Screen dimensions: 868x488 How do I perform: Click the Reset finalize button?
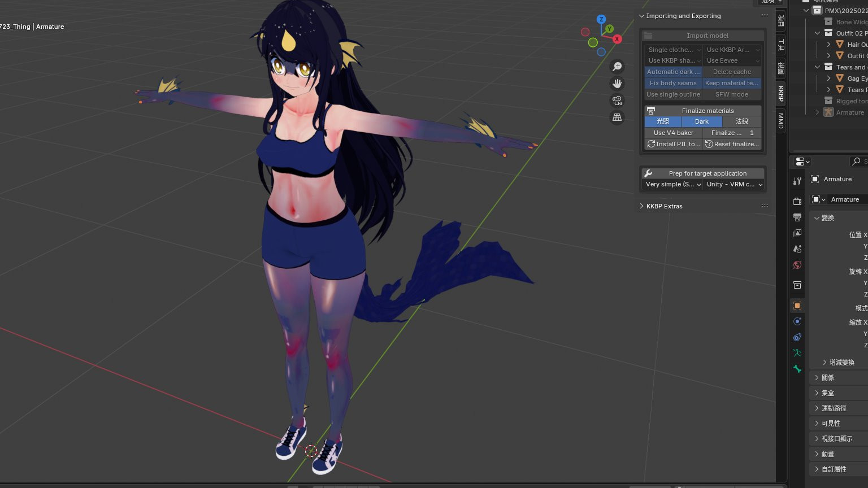point(732,144)
